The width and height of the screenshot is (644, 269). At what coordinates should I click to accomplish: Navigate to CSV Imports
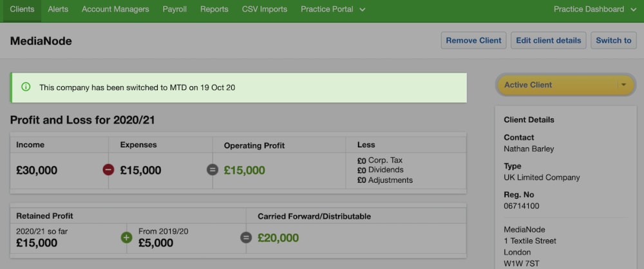pos(265,10)
